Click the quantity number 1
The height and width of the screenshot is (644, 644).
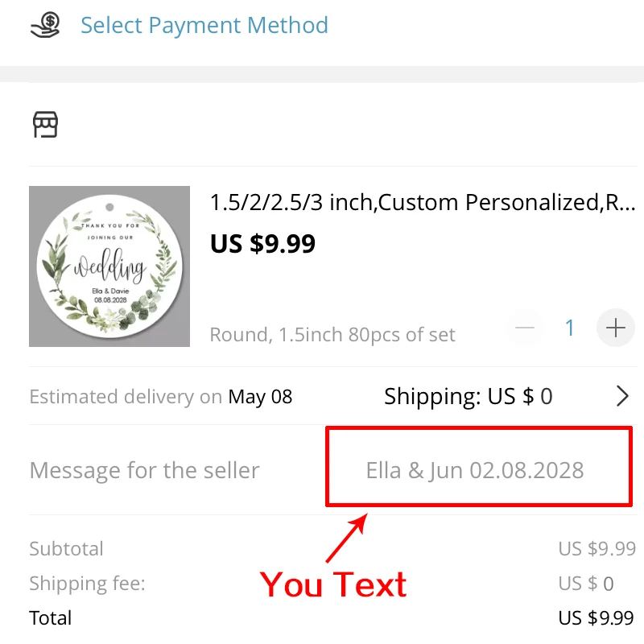click(x=570, y=328)
